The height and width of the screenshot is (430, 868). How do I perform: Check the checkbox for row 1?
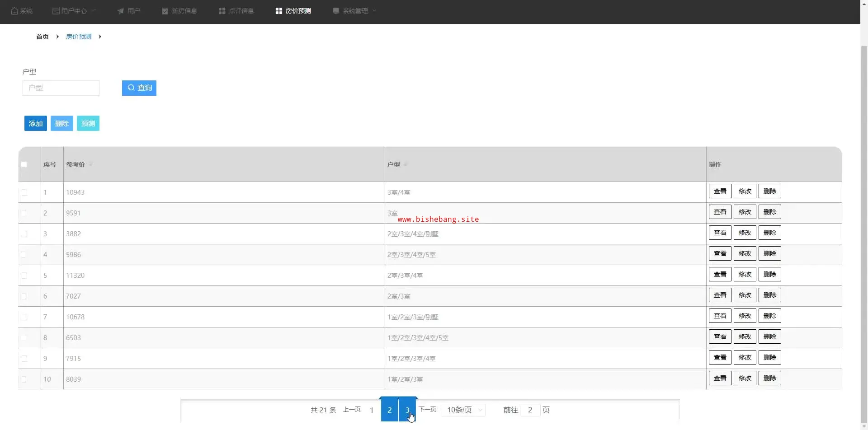[x=24, y=192]
